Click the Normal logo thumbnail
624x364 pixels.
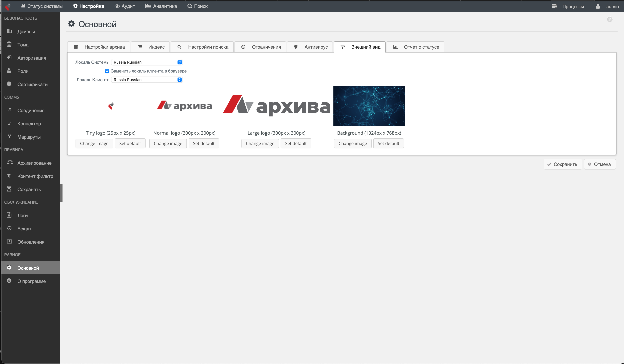coord(184,106)
